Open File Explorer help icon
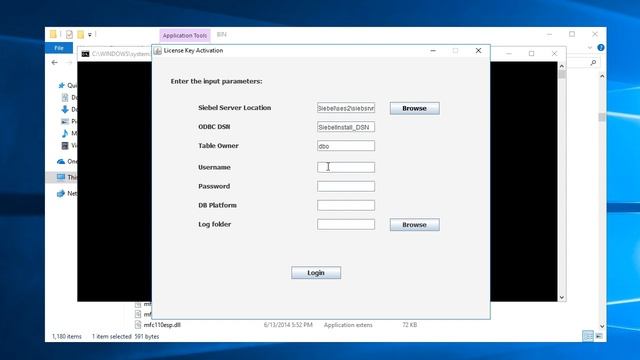Screen dimensions: 640x360 pyautogui.click(x=601, y=48)
